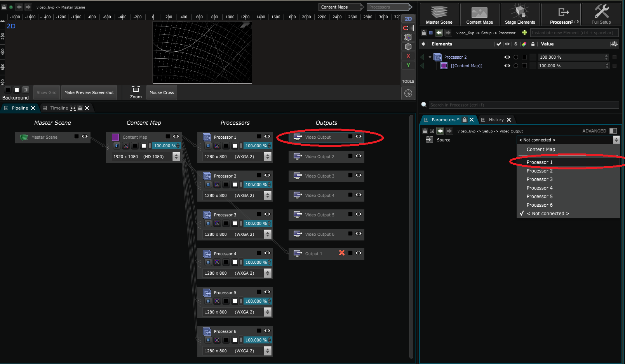
Task: Click the purple Content Map node icon
Action: coord(115,137)
